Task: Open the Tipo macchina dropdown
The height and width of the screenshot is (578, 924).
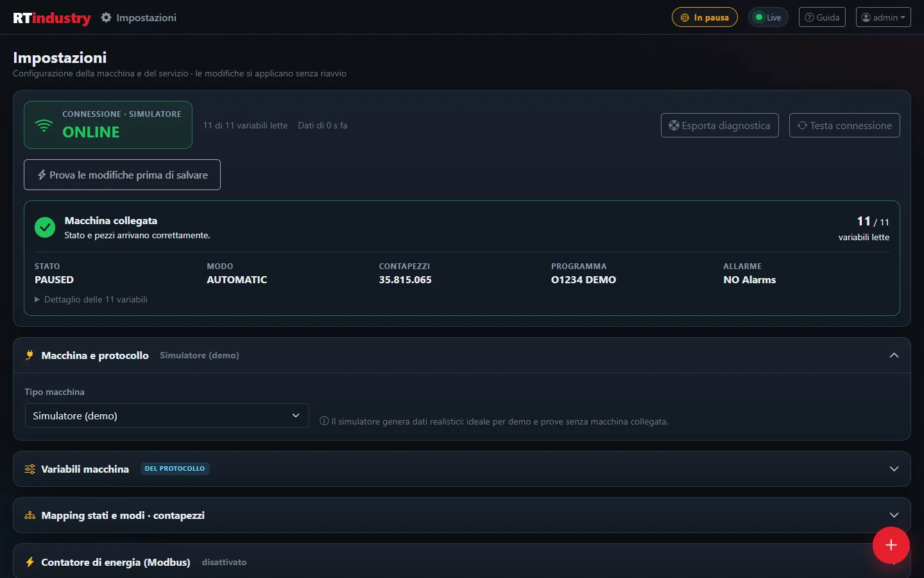Action: click(167, 416)
